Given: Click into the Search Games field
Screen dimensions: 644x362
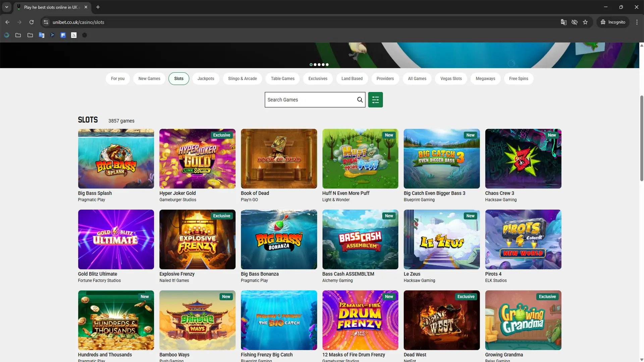Looking at the screenshot, I should point(310,100).
